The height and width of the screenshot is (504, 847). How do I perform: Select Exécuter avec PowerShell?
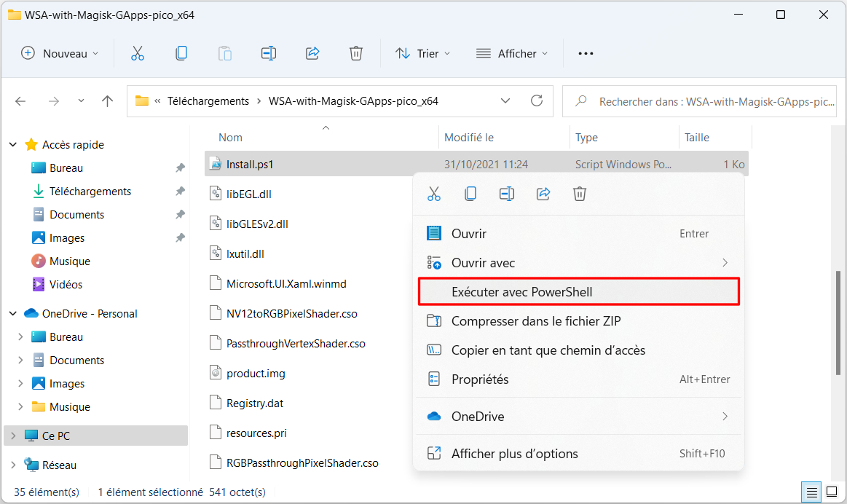tap(578, 292)
